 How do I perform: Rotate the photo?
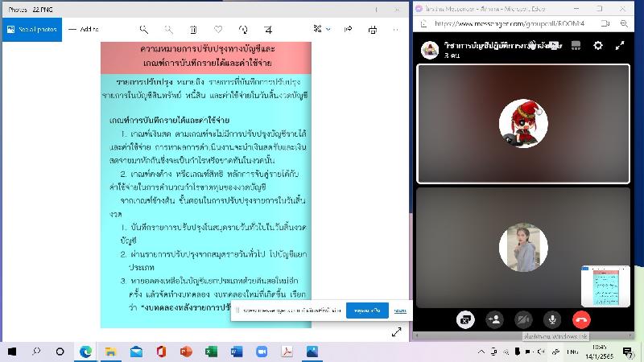coord(242,29)
